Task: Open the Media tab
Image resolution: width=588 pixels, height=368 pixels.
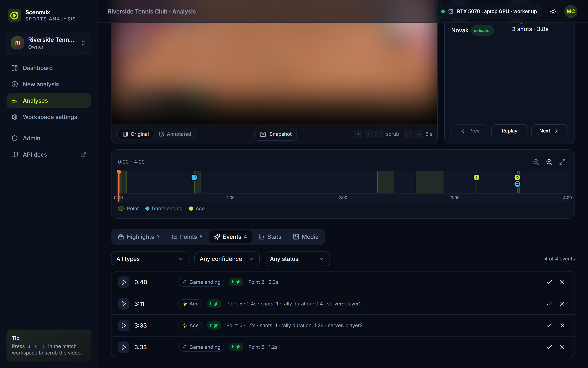Action: tap(306, 237)
